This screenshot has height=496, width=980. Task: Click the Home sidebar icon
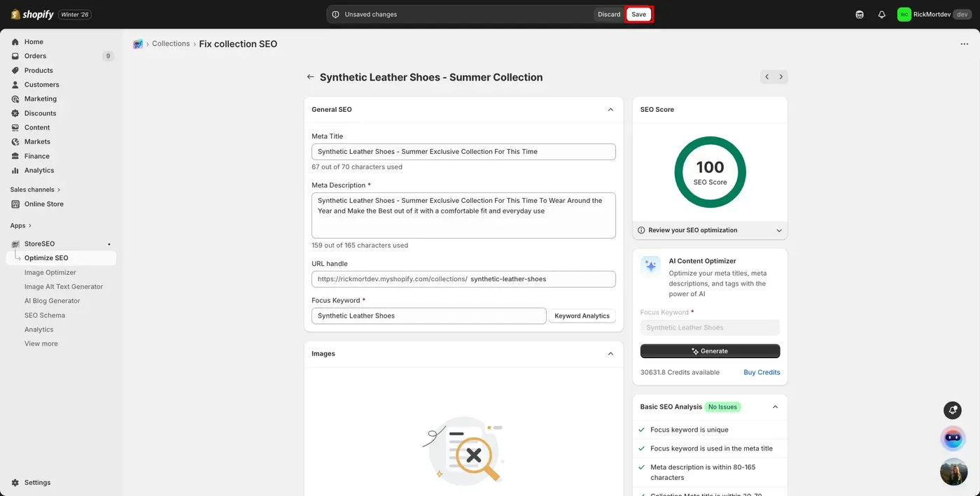point(15,42)
